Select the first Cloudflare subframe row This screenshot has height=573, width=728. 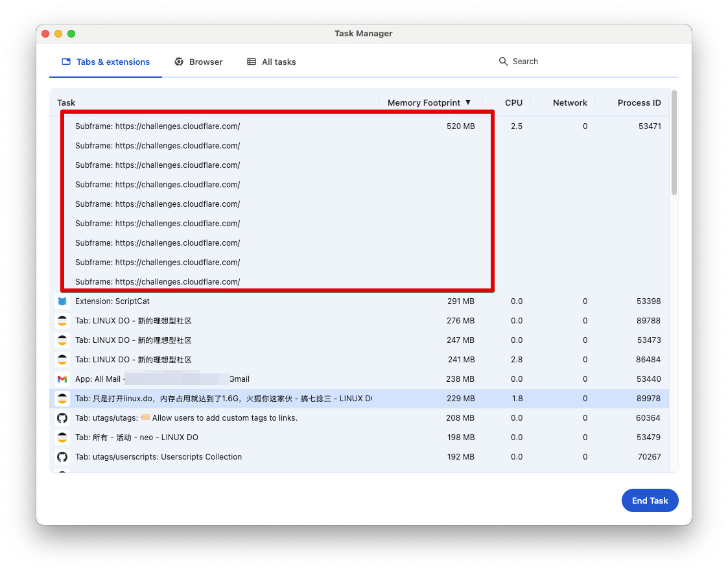tap(359, 126)
